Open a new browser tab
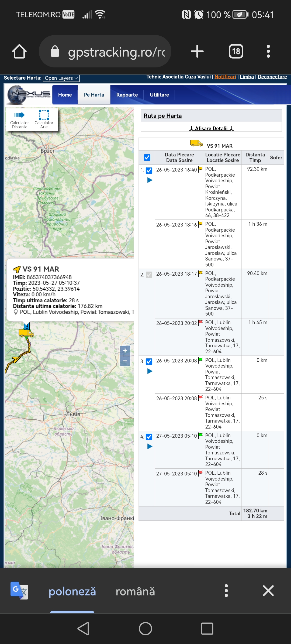 197,51
